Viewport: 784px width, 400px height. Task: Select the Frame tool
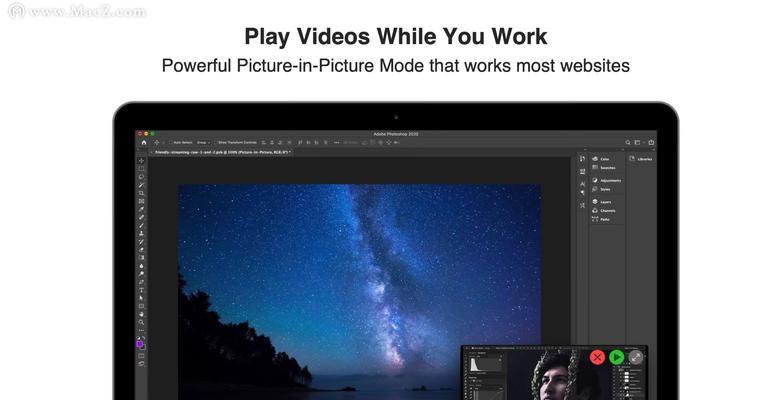[142, 200]
